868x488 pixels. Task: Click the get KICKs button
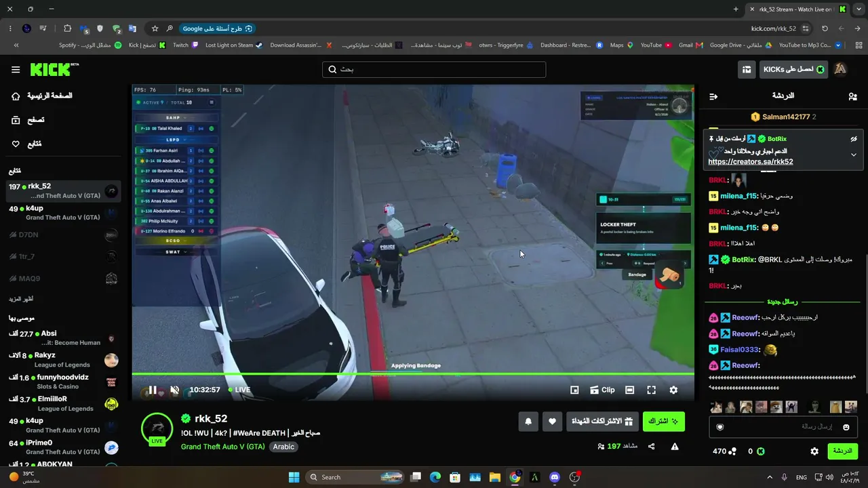pyautogui.click(x=793, y=69)
